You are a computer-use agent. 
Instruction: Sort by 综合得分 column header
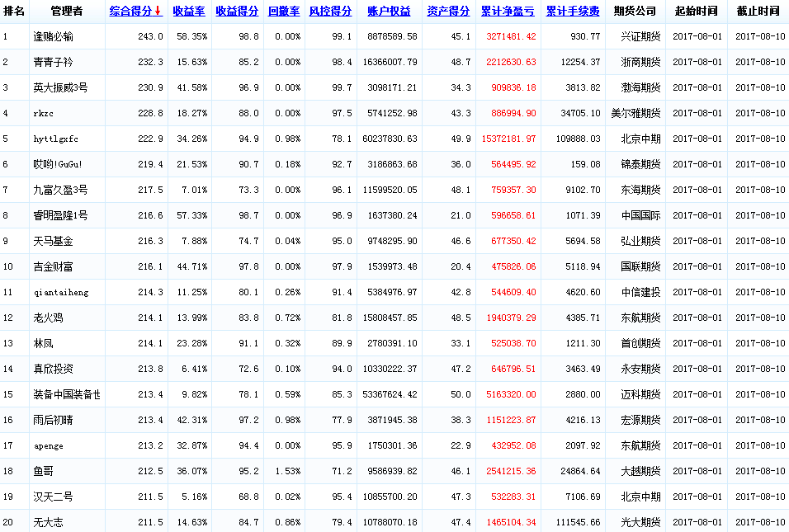pyautogui.click(x=131, y=11)
